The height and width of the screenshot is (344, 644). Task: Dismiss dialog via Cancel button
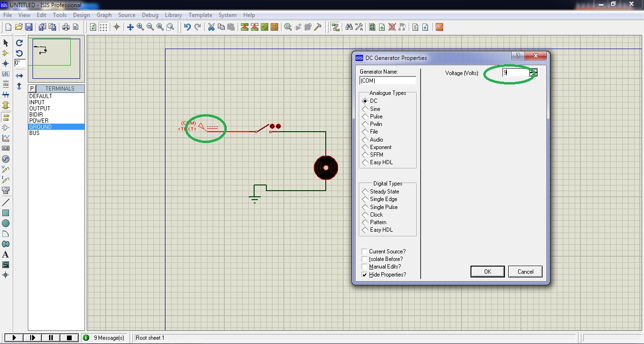[x=525, y=271]
